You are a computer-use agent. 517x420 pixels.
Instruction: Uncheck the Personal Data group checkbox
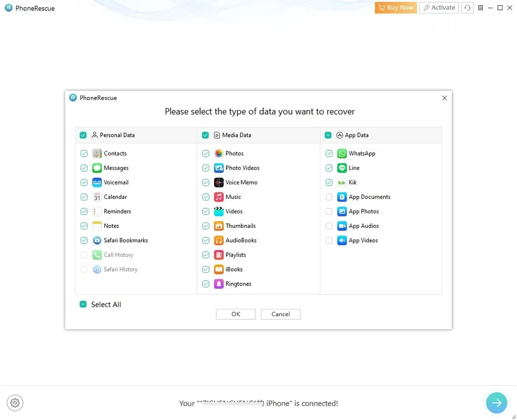click(83, 135)
